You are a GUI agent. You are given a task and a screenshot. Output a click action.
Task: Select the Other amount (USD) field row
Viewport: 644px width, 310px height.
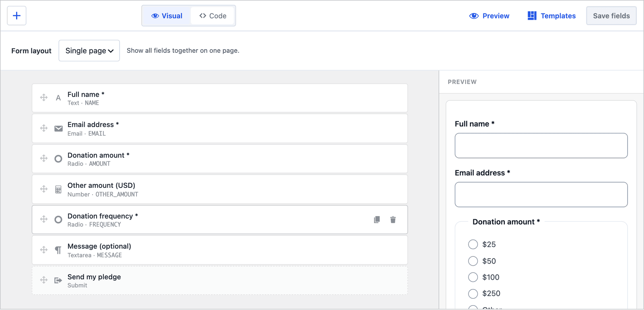tap(220, 189)
